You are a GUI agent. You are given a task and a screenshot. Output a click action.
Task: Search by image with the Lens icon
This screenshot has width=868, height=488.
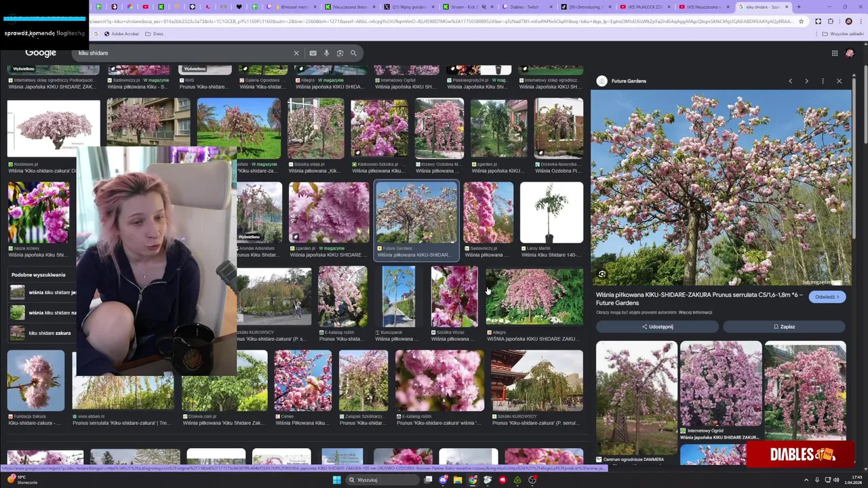[340, 53]
